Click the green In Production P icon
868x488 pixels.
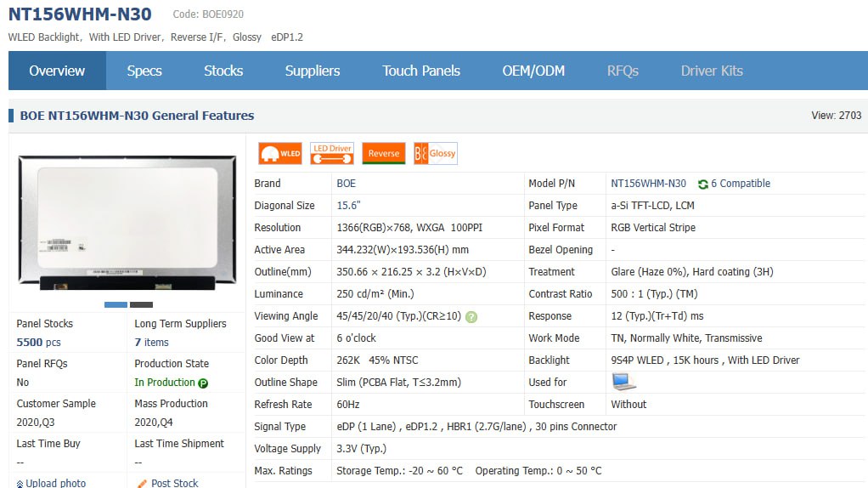pyautogui.click(x=203, y=383)
